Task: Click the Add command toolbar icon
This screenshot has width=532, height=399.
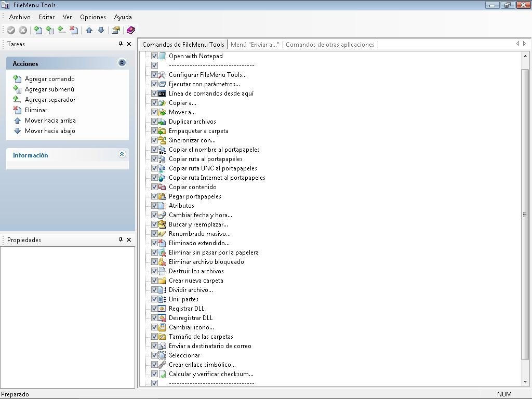Action: click(38, 30)
